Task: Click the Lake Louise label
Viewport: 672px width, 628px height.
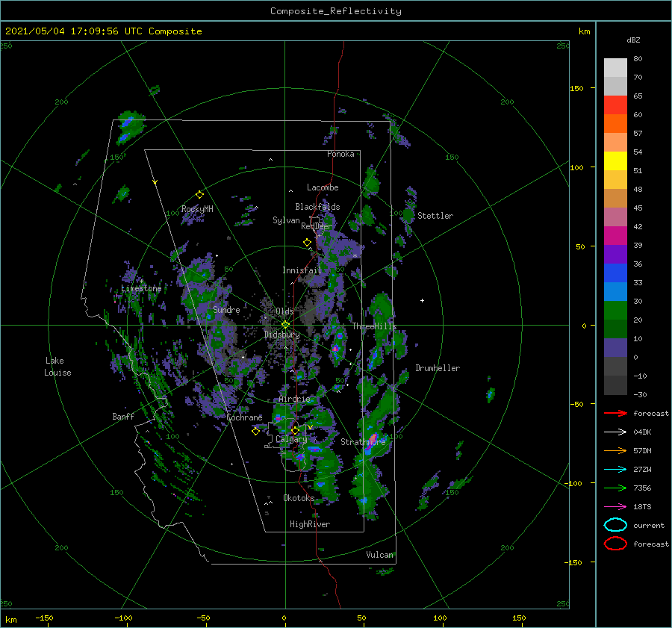Action: coord(57,367)
